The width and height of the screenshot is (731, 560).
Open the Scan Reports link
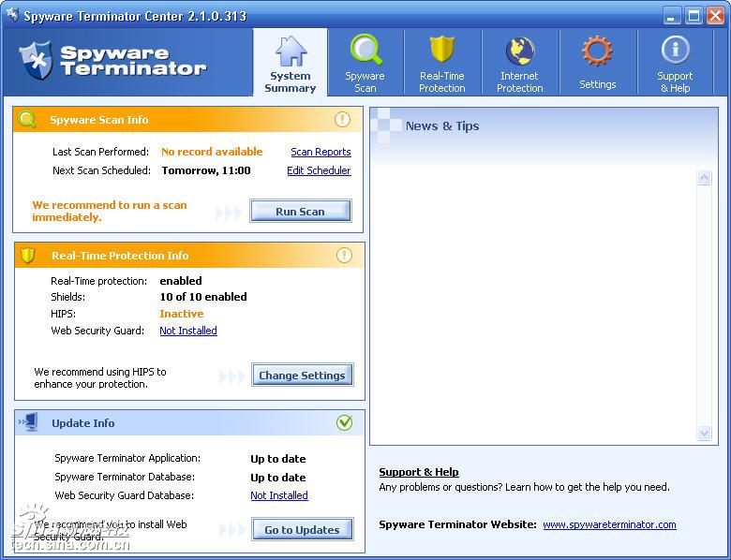[x=321, y=152]
